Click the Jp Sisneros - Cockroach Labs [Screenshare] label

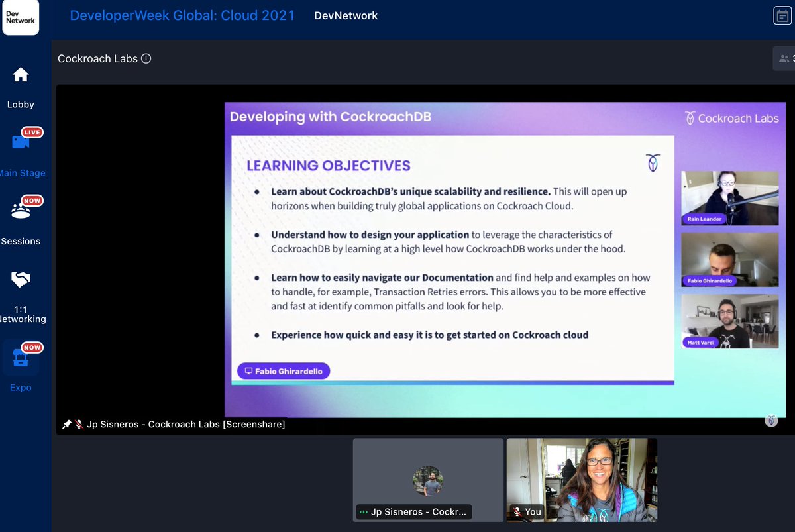186,424
